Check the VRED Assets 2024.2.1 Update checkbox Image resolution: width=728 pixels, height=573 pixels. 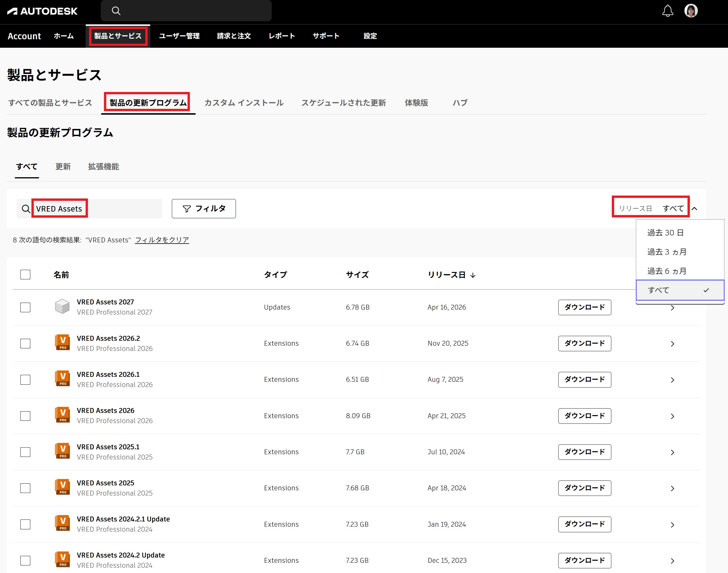[x=26, y=524]
